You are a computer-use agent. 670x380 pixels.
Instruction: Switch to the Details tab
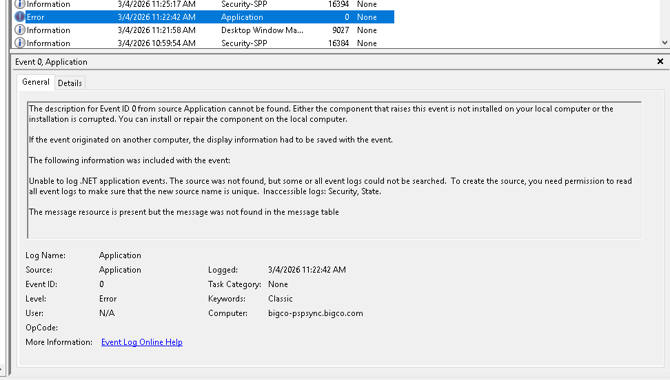point(70,83)
